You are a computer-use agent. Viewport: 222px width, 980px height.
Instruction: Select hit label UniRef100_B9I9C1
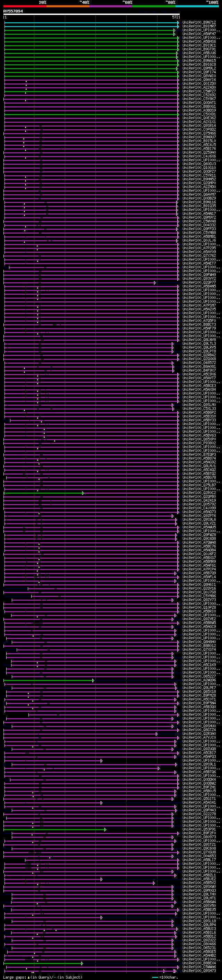(199, 45)
